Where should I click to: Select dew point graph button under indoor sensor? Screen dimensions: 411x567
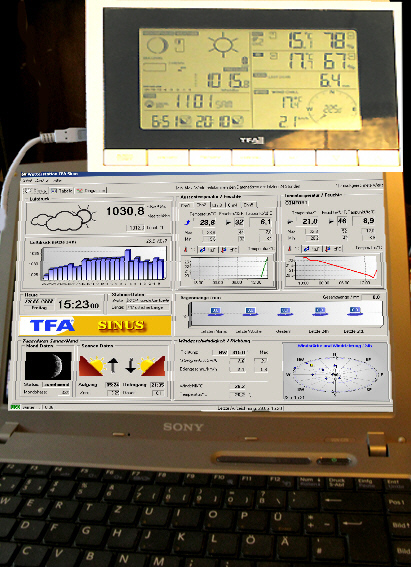coord(333,249)
